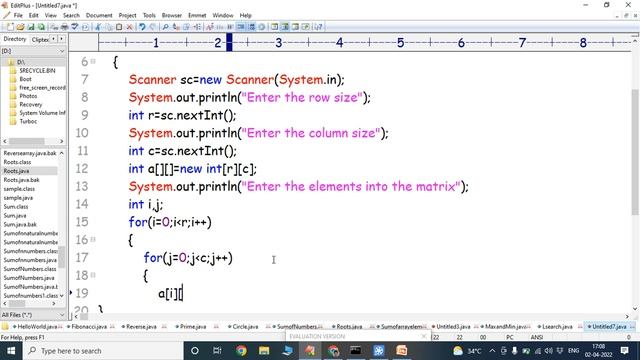Click the Redo toolbar icon

tap(153, 27)
